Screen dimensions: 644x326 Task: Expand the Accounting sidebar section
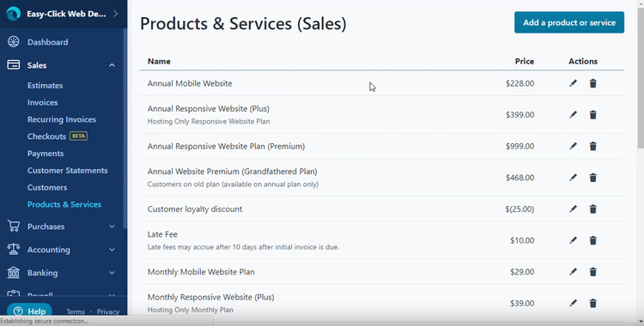[112, 250]
